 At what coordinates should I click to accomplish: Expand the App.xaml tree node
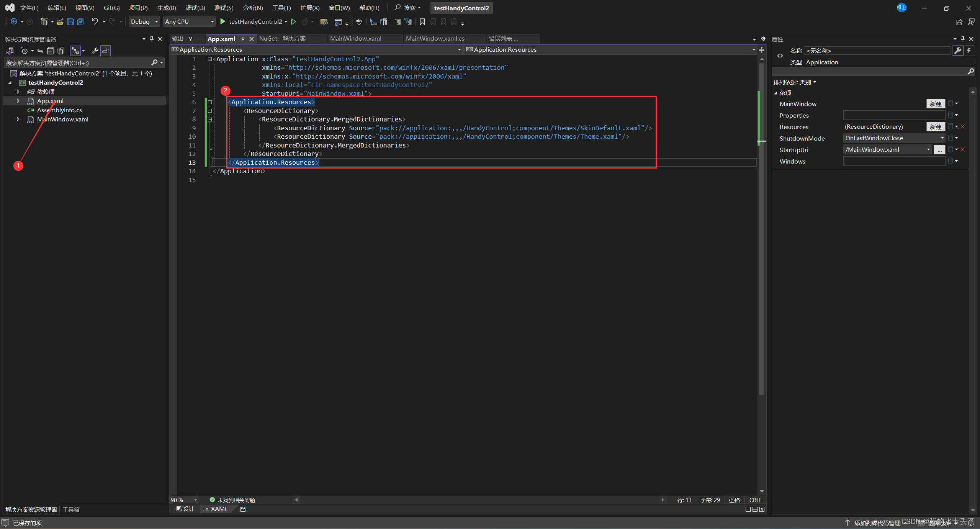click(x=18, y=101)
